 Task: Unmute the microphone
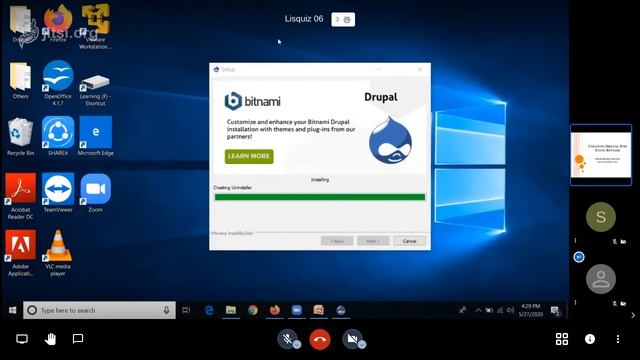(x=288, y=338)
